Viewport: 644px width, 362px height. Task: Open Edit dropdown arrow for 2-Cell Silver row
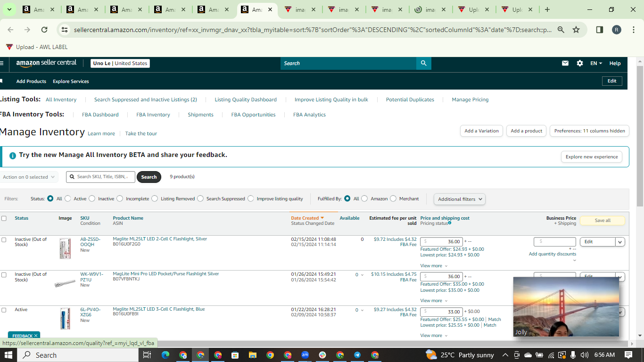coord(620,242)
